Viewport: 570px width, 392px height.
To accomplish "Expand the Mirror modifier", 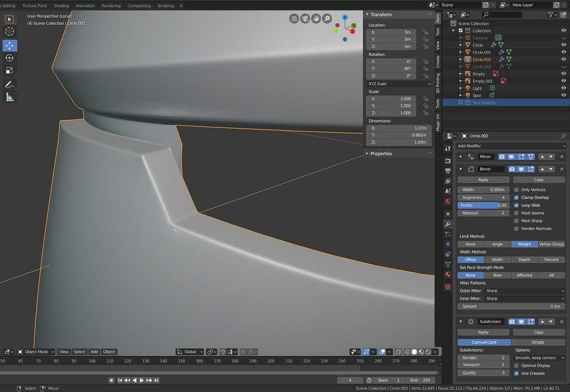I will (461, 156).
